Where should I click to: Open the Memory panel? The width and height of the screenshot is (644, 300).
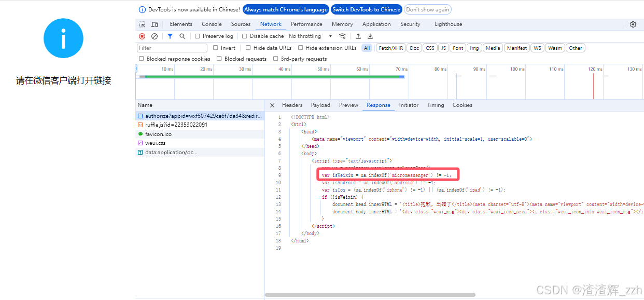click(x=342, y=24)
